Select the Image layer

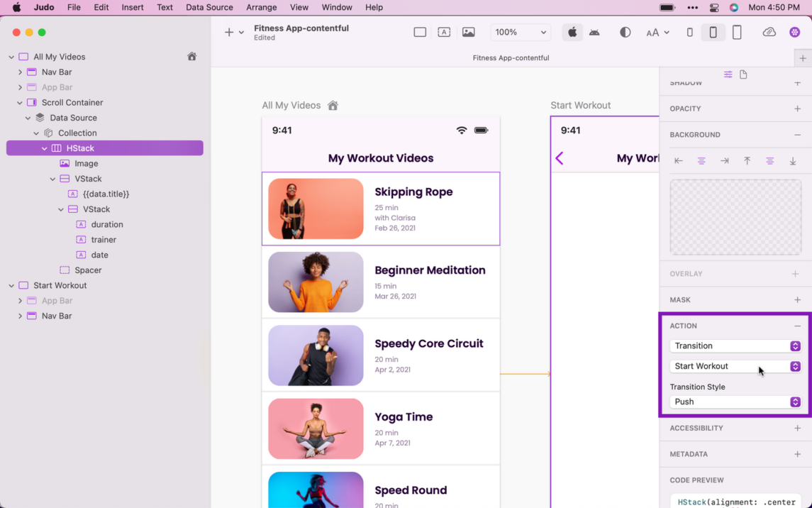tap(86, 164)
